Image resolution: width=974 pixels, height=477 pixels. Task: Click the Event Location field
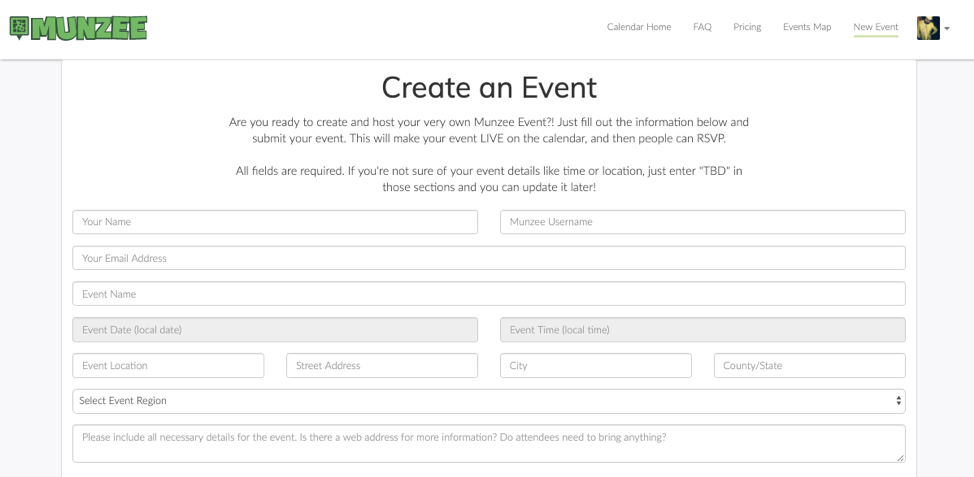point(168,366)
